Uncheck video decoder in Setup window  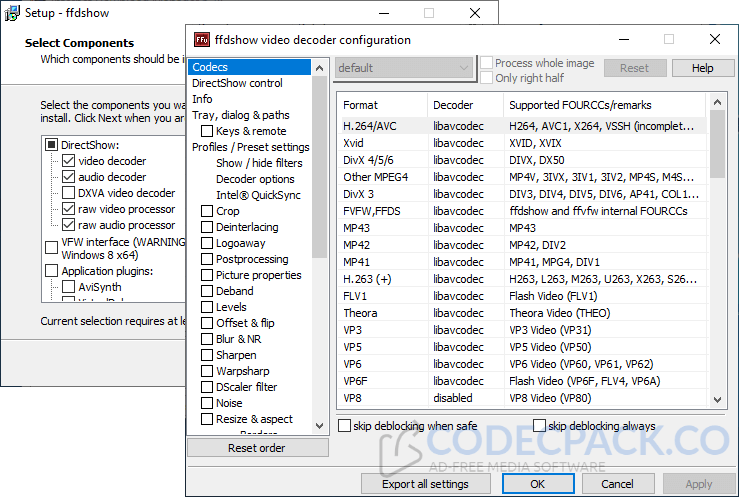[x=68, y=161]
